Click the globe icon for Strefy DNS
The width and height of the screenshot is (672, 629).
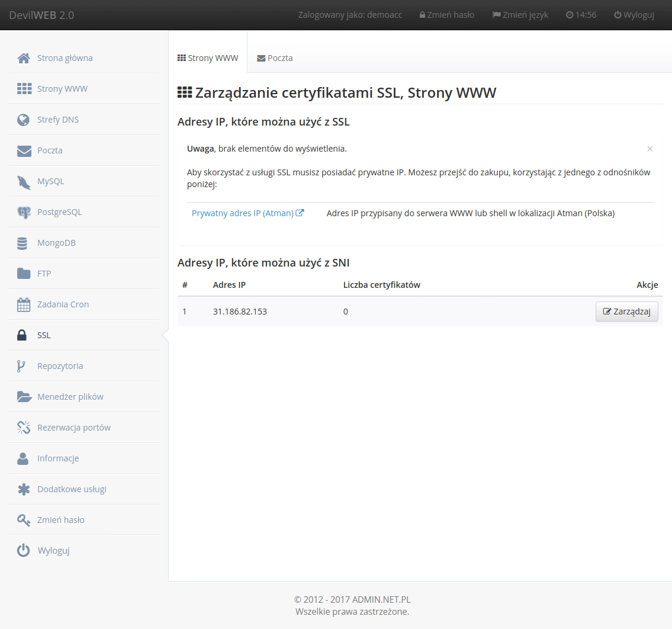pyautogui.click(x=24, y=120)
